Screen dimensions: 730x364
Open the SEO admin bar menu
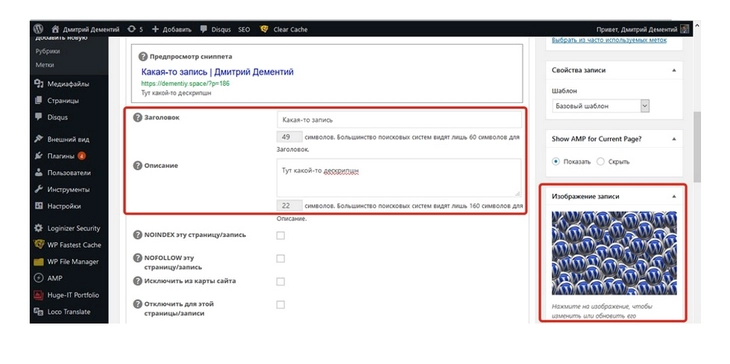(244, 29)
